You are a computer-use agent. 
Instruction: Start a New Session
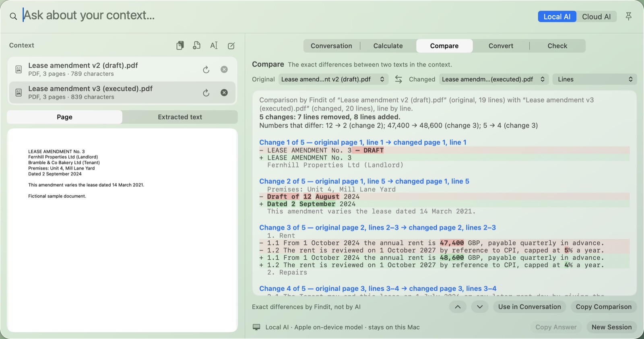click(612, 327)
